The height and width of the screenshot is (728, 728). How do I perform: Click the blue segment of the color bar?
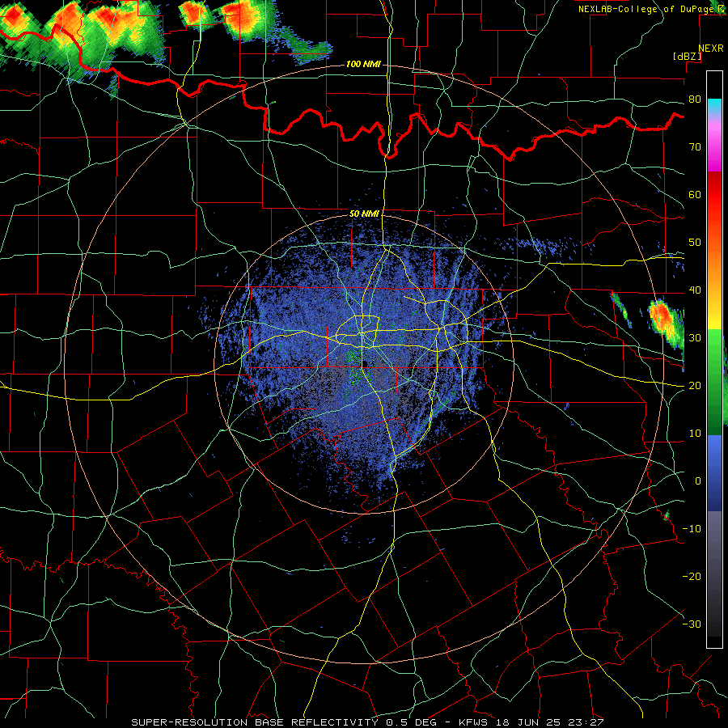coord(714,473)
